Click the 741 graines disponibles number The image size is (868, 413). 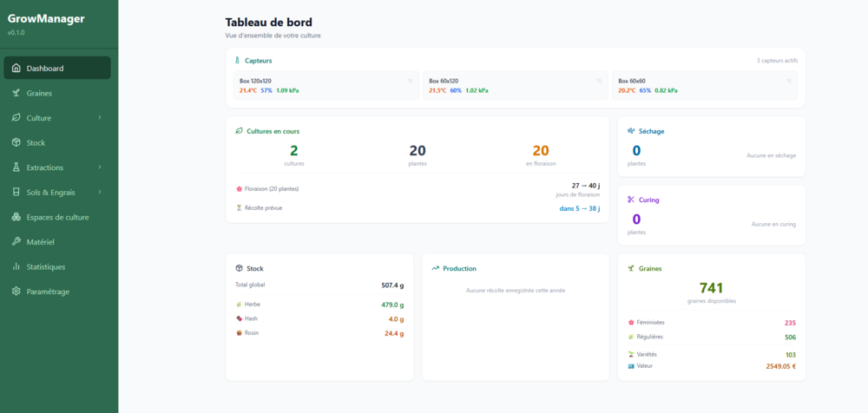(x=711, y=288)
